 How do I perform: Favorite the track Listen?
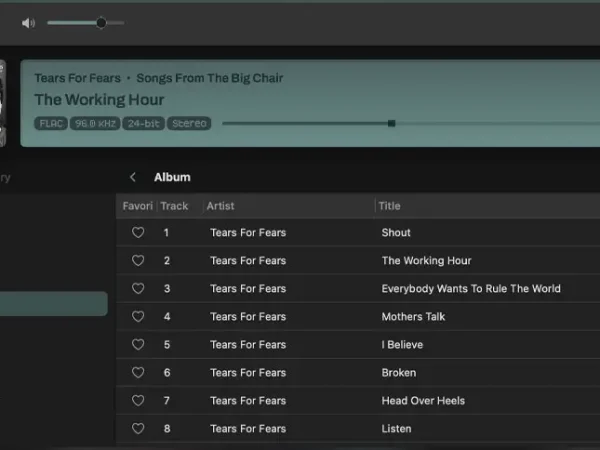point(138,428)
